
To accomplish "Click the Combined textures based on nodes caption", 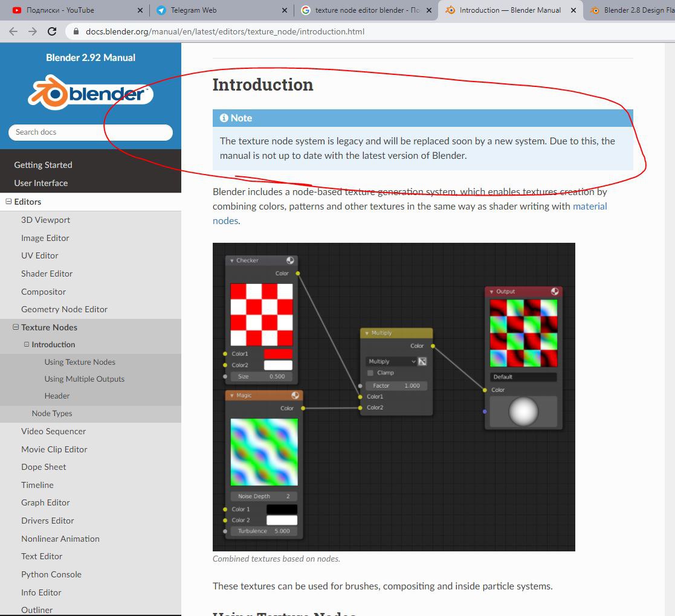I will 276,559.
